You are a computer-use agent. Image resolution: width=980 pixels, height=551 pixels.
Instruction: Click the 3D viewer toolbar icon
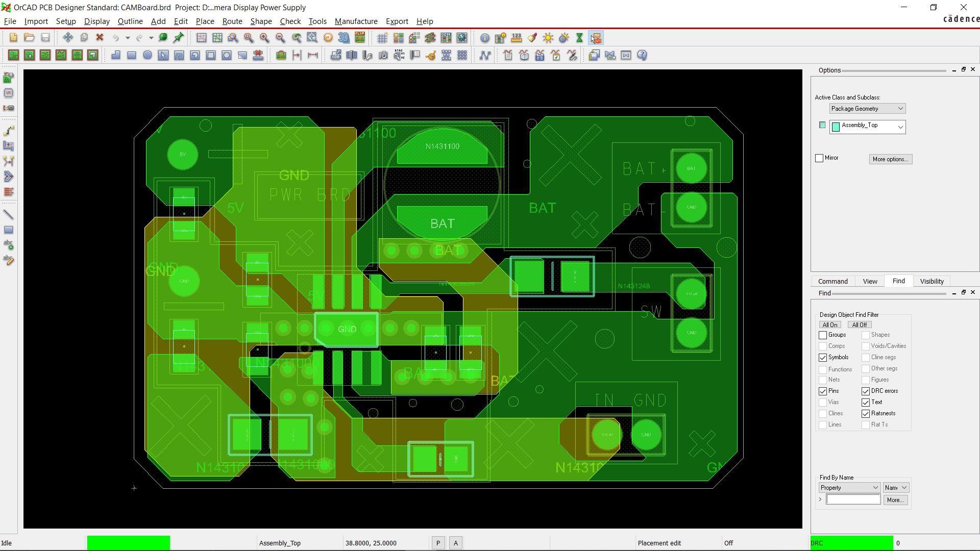[344, 38]
